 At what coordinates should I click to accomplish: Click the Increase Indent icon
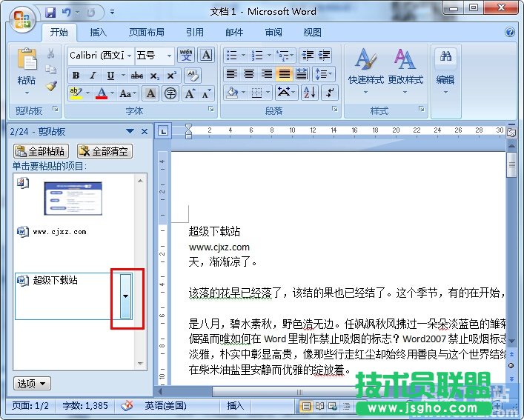(324, 56)
